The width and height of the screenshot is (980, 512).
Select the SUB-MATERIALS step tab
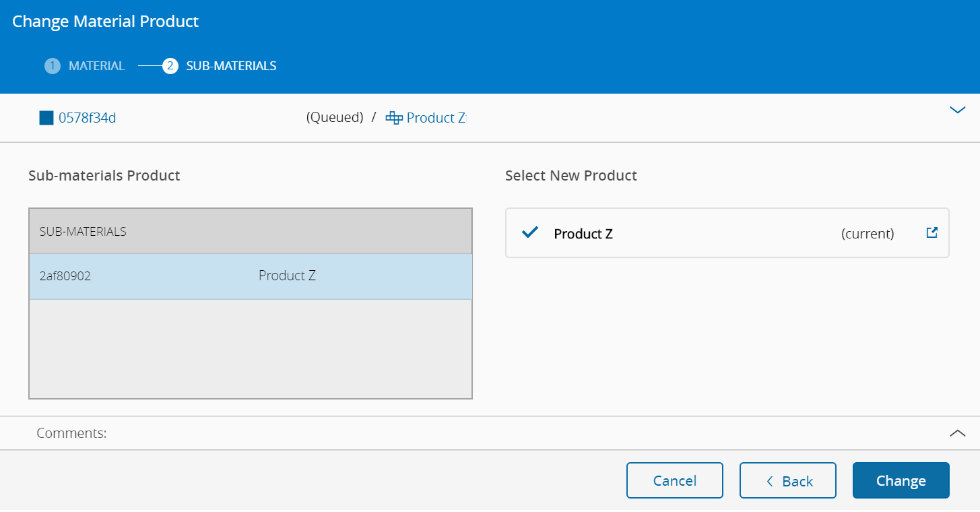pos(231,66)
